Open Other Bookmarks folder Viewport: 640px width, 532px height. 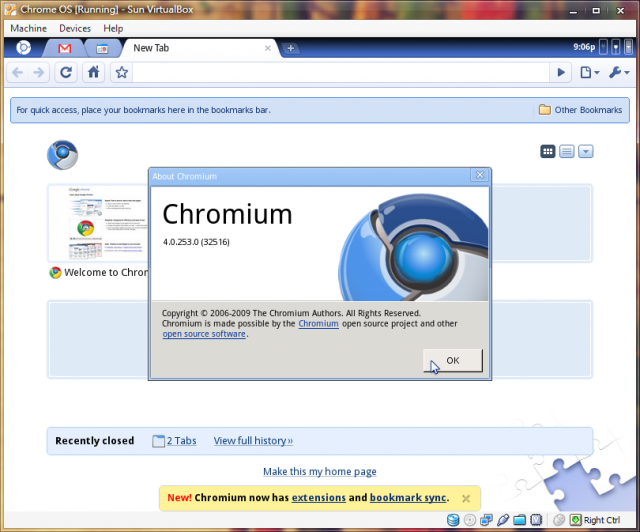pyautogui.click(x=580, y=110)
